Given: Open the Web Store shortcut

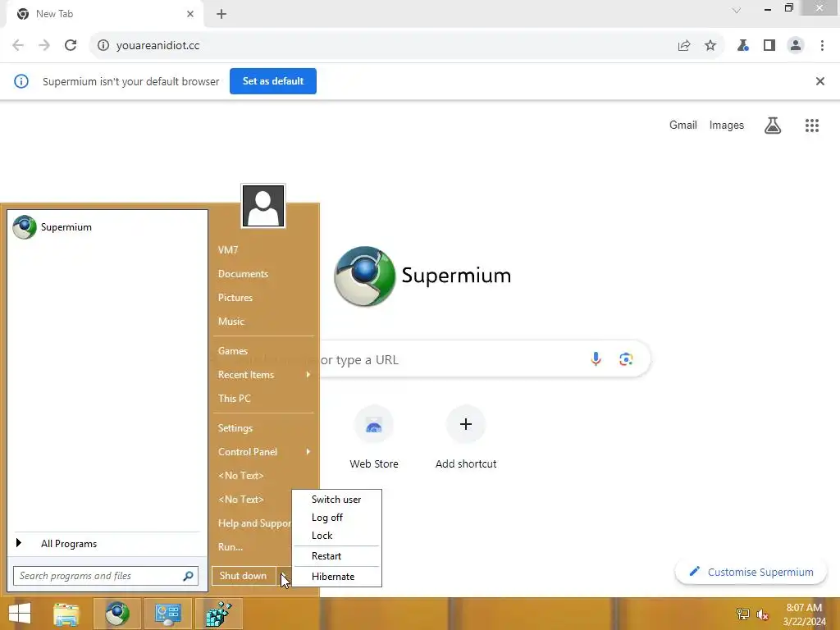Looking at the screenshot, I should pyautogui.click(x=374, y=437).
